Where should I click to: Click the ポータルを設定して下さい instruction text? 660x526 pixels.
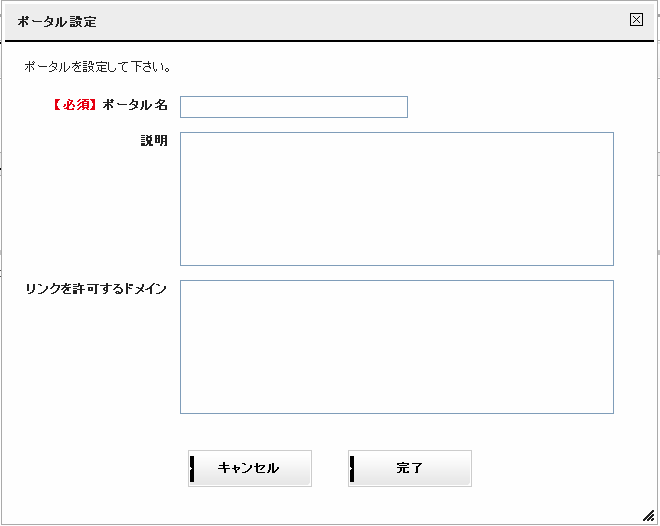coord(97,67)
